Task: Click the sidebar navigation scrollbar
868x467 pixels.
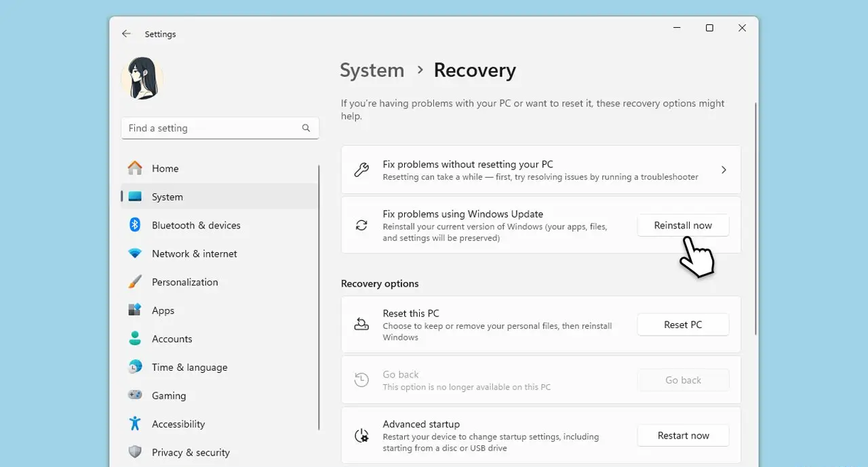Action: [319, 297]
